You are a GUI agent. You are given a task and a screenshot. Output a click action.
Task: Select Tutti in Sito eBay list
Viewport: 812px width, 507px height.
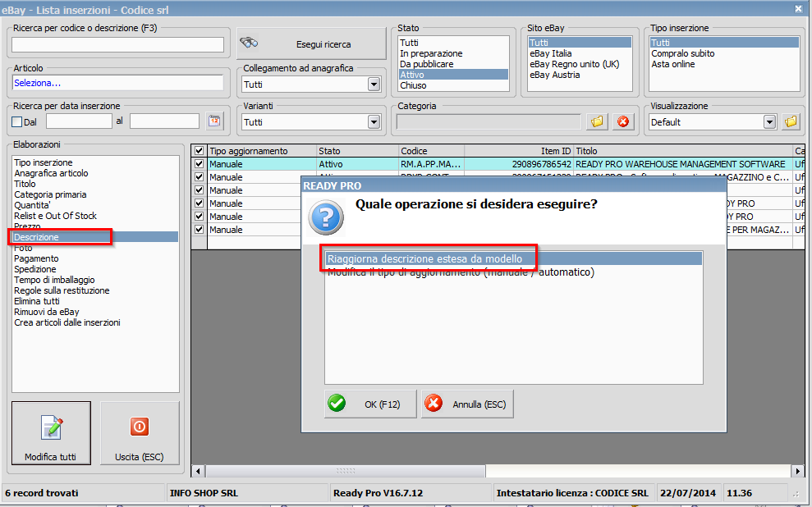[x=580, y=43]
